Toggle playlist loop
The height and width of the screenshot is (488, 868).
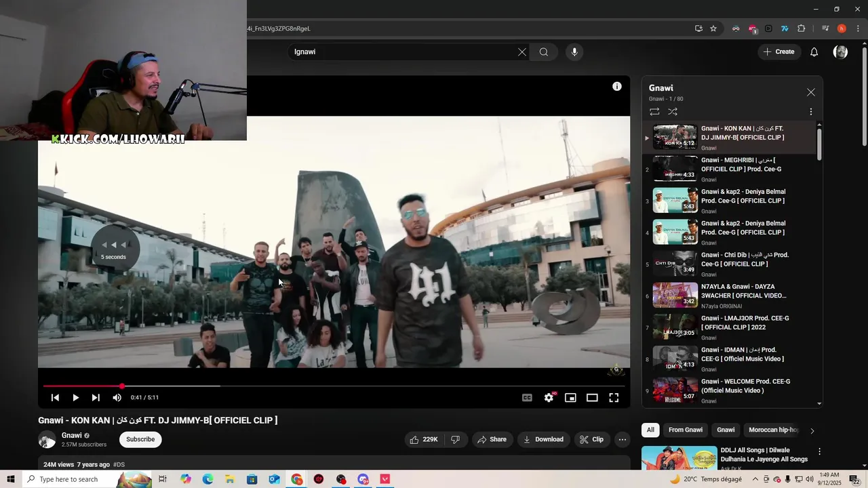pyautogui.click(x=654, y=111)
